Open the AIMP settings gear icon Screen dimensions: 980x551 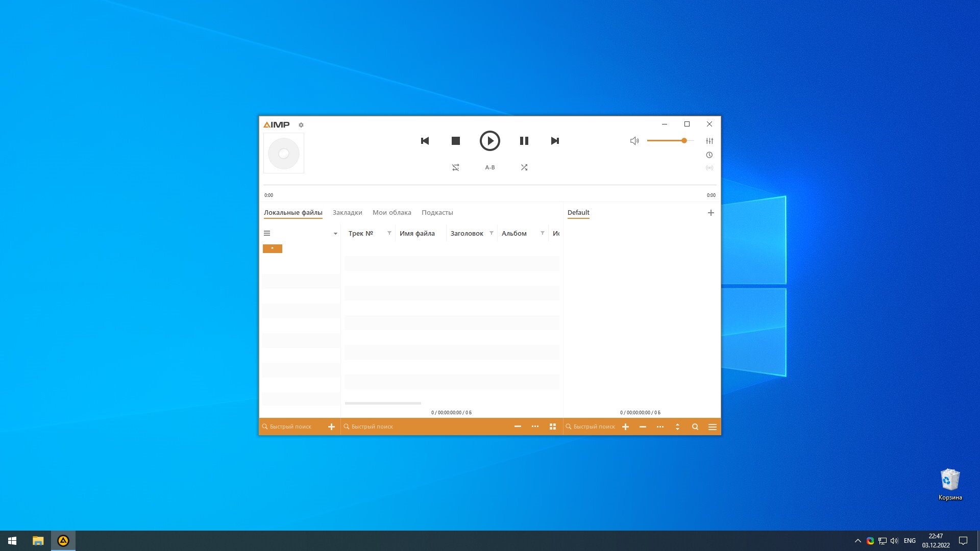pos(301,125)
